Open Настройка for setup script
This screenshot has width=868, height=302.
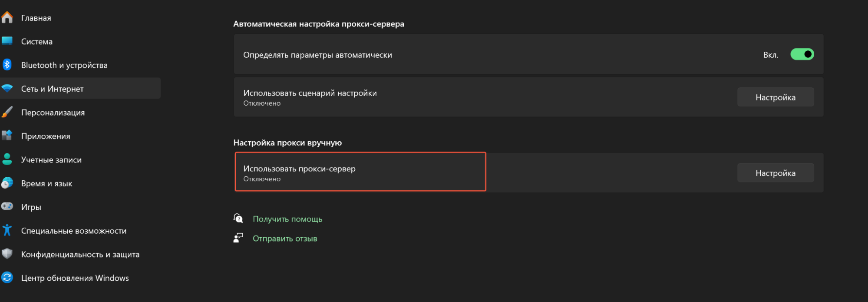[x=775, y=97]
